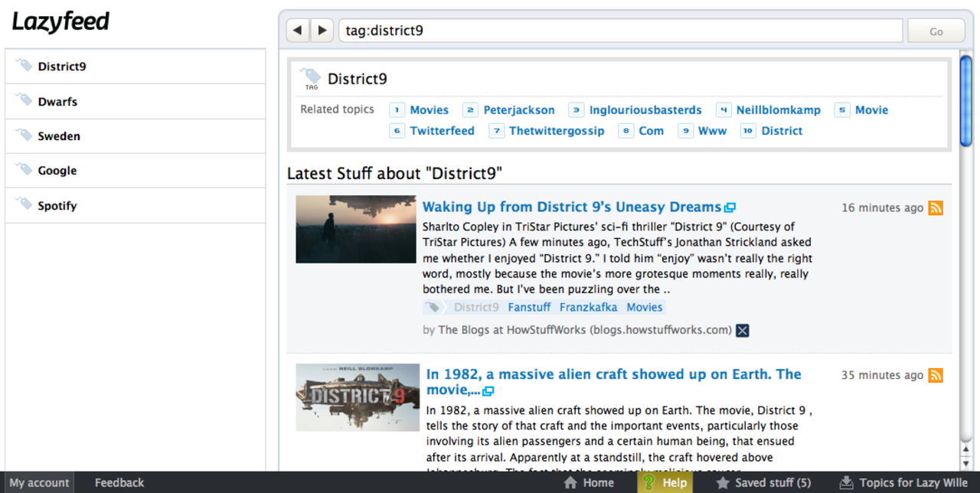Click the tag icon next to Spotify
980x493 pixels.
coord(24,205)
